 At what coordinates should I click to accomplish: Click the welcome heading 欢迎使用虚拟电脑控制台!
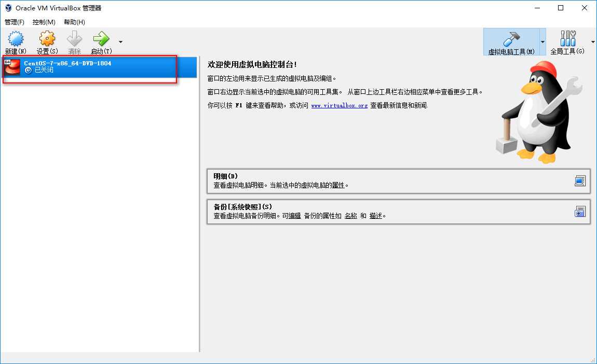pyautogui.click(x=252, y=65)
